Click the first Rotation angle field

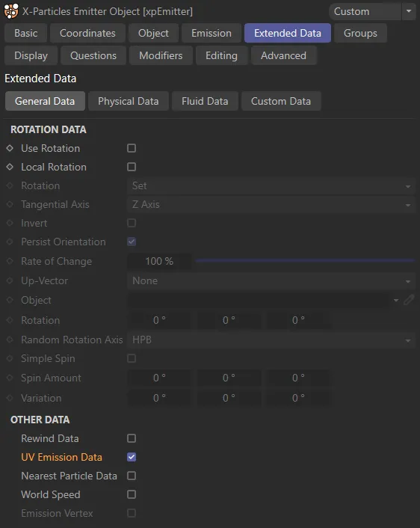point(159,320)
